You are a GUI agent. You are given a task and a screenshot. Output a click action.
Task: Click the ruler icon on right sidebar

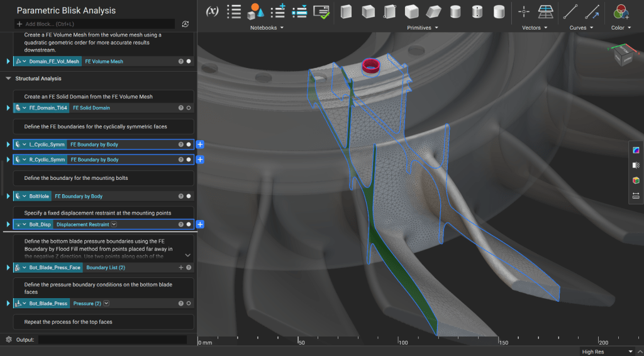click(636, 196)
